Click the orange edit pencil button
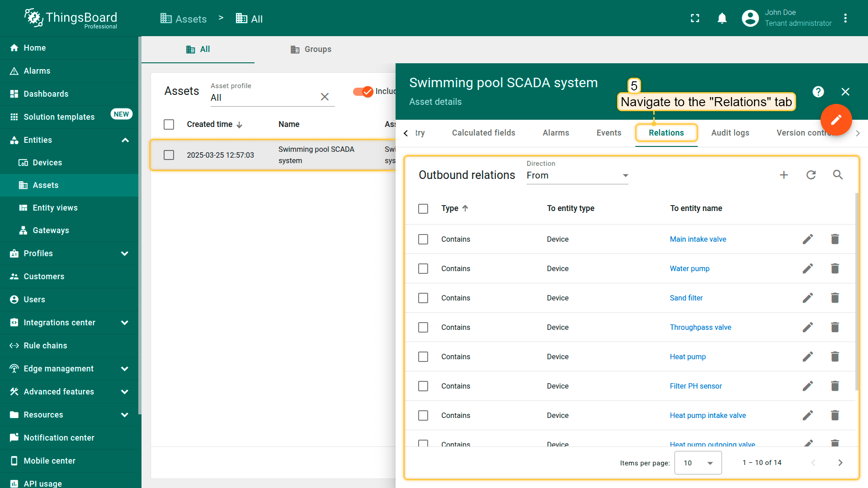 836,120
